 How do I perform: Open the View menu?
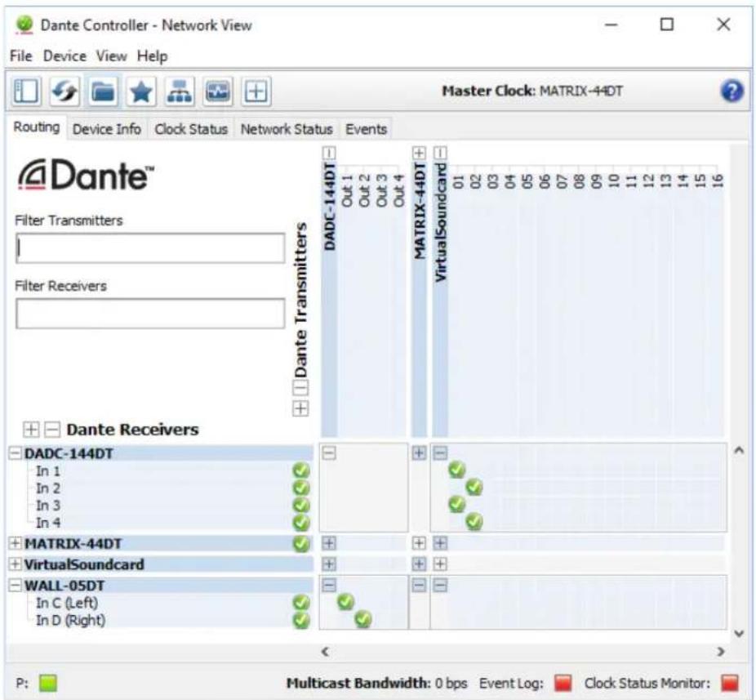click(x=111, y=56)
